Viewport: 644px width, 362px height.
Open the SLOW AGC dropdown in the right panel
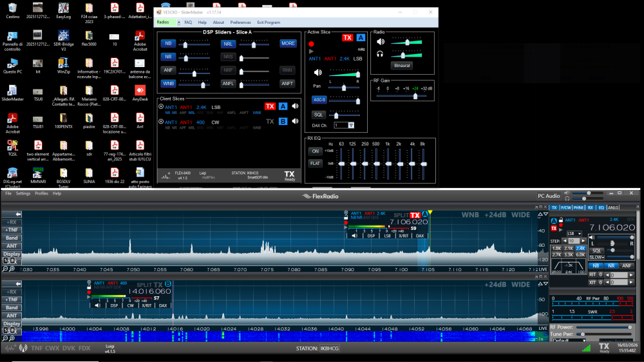596,257
